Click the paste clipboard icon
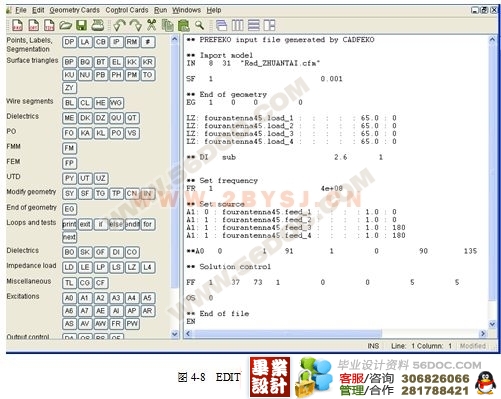The height and width of the screenshot is (399, 501). tap(183, 25)
